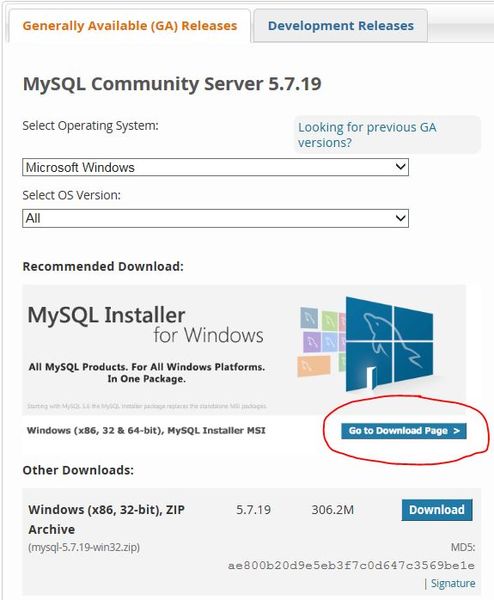Follow the 'Looking for previous GA versions?' link
This screenshot has height=600, width=494.
tap(367, 135)
